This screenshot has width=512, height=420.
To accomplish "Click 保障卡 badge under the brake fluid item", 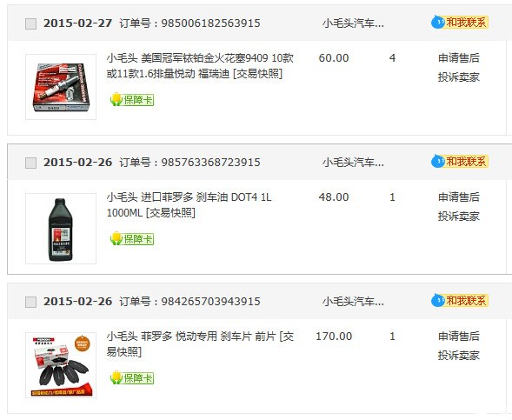I will tap(131, 239).
